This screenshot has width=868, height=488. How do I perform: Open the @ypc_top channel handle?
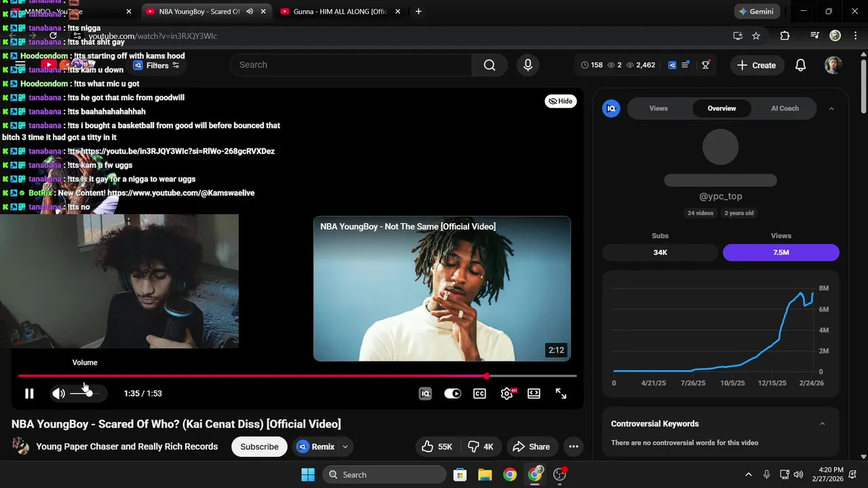[720, 197]
